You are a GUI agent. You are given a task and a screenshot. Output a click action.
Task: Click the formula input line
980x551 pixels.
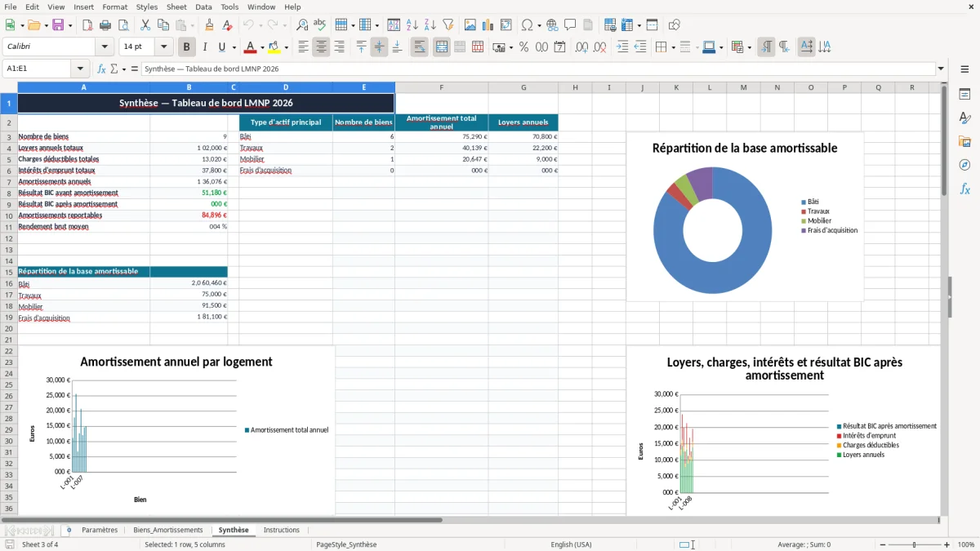[537, 69]
